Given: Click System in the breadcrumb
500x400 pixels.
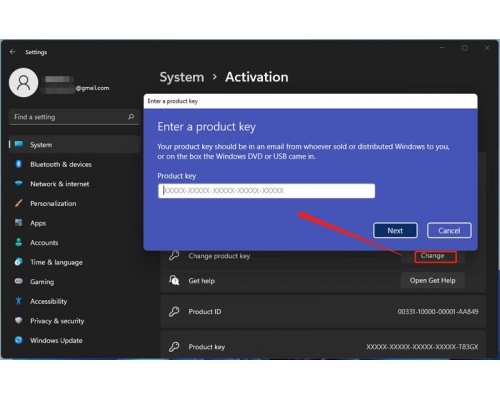Looking at the screenshot, I should (182, 77).
